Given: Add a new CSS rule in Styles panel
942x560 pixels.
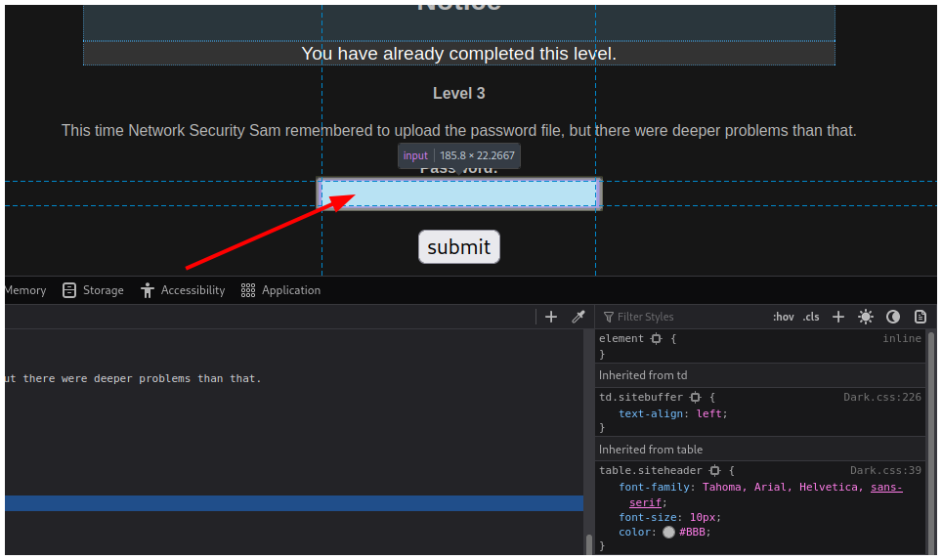Looking at the screenshot, I should coord(837,317).
